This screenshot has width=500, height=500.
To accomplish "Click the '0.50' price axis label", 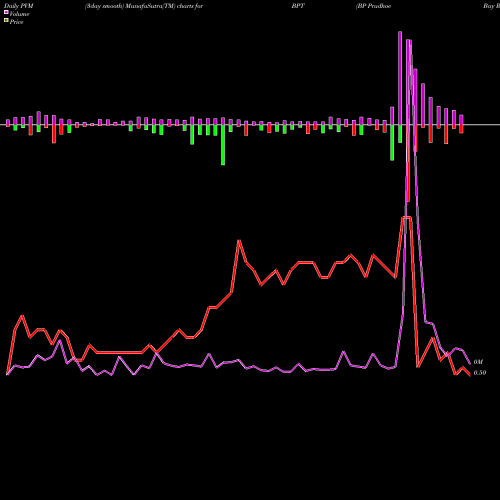I will (480, 373).
